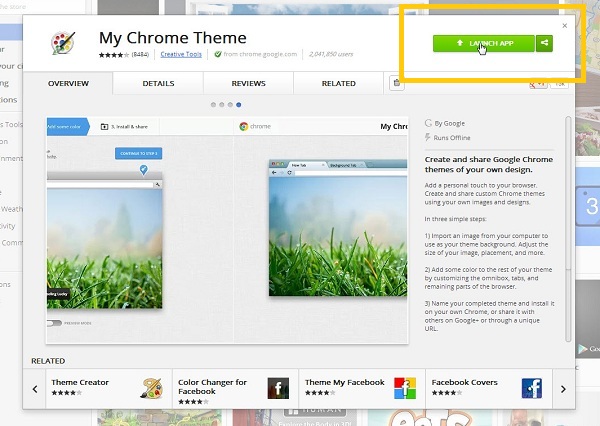
Task: Open the Color Changer for Facebook icon
Action: click(278, 388)
